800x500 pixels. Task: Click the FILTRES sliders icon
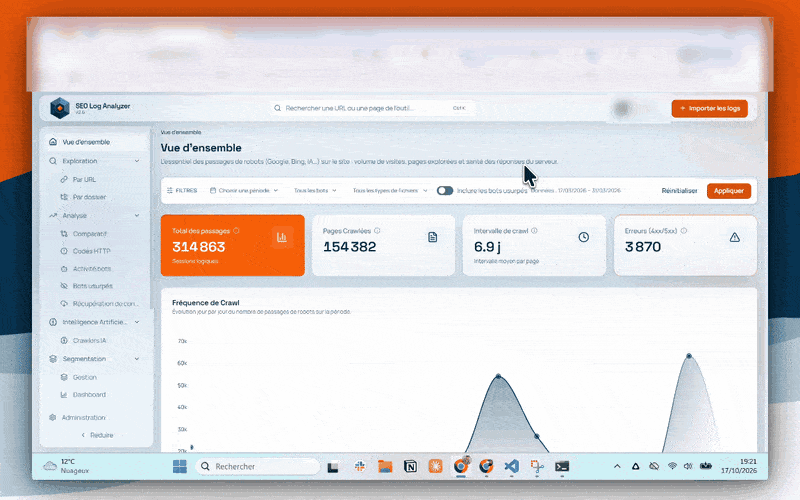(x=170, y=190)
